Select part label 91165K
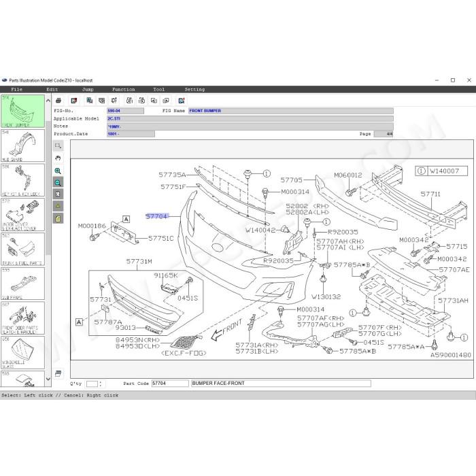The width and height of the screenshot is (476, 476). tap(166, 275)
